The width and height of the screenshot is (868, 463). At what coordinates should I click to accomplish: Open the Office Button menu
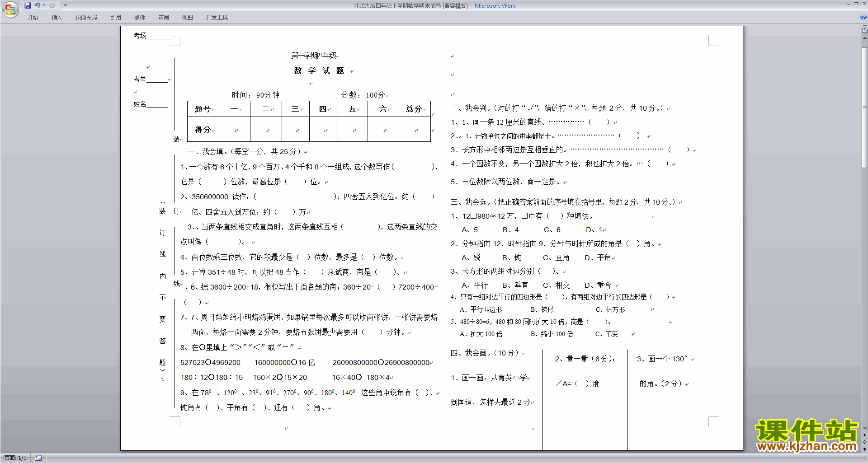coord(10,9)
